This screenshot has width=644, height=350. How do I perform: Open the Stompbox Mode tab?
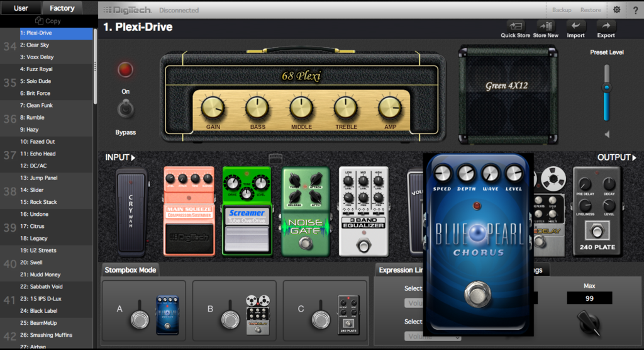coord(130,270)
